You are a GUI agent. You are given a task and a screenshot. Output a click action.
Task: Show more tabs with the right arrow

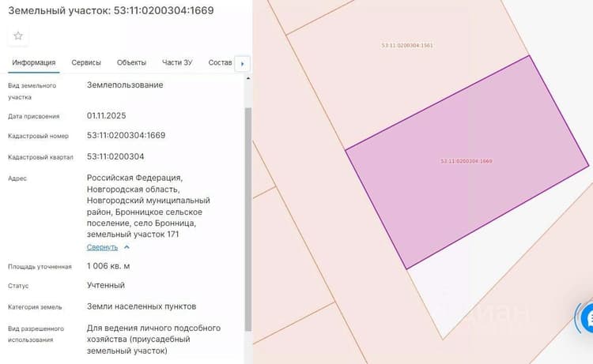point(243,64)
